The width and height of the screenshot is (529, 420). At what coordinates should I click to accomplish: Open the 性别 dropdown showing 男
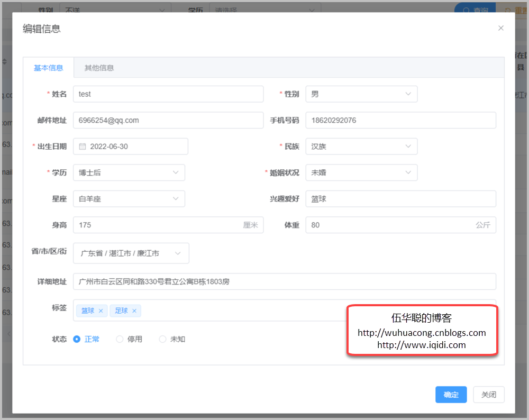pyautogui.click(x=361, y=94)
